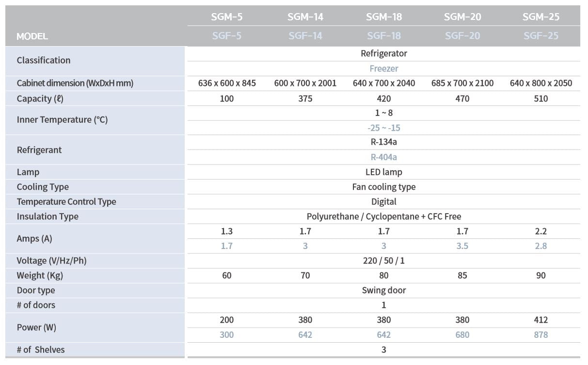Select the SGF-5 freezer model
This screenshot has height=365, width=588.
[227, 36]
